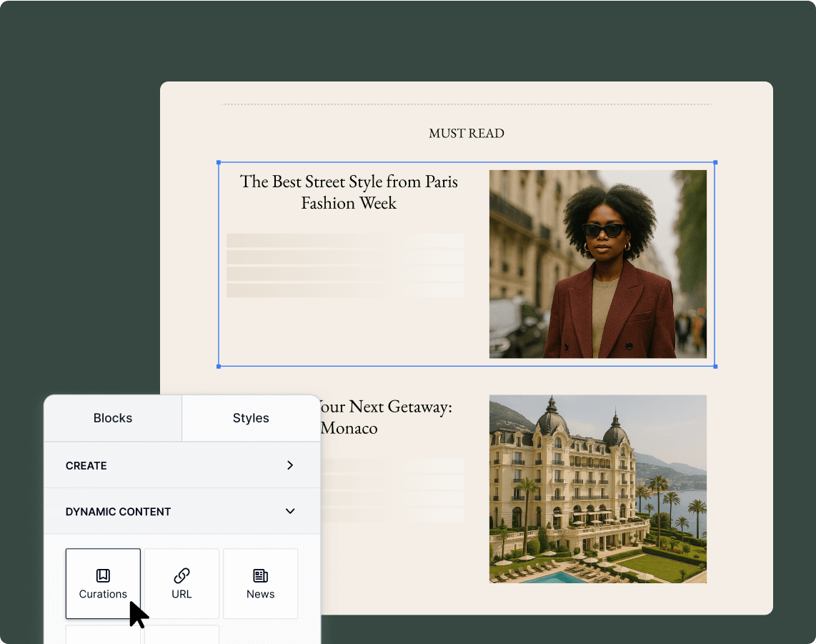Select the dotted divider above MUST READ
Image resolution: width=816 pixels, height=644 pixels.
pyautogui.click(x=466, y=104)
